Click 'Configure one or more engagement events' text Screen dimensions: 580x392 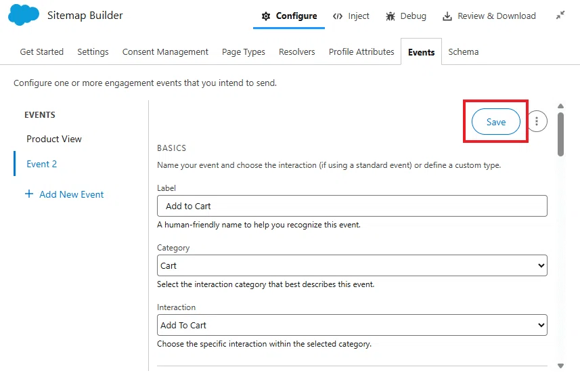tap(145, 83)
